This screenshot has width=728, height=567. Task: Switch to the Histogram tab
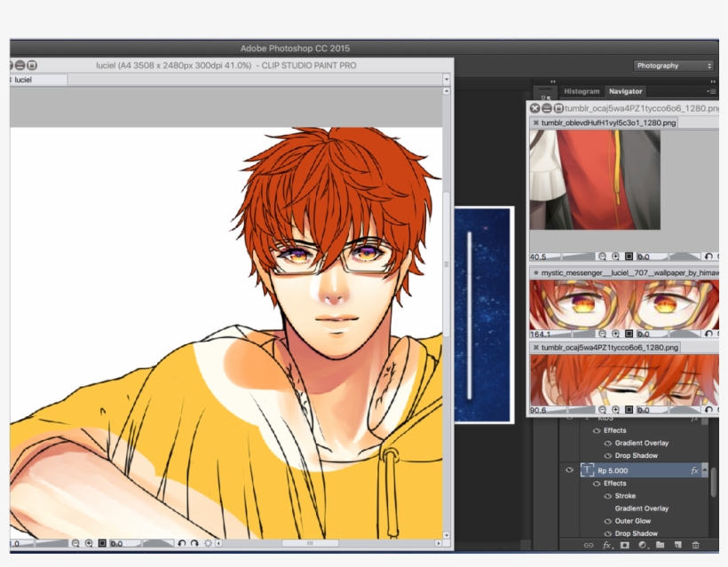pos(582,91)
